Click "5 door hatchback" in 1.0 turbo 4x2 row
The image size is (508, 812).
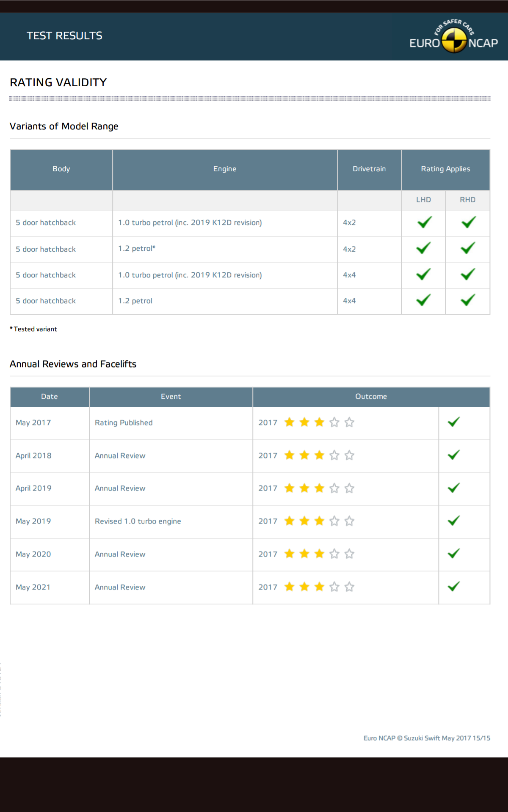[46, 223]
